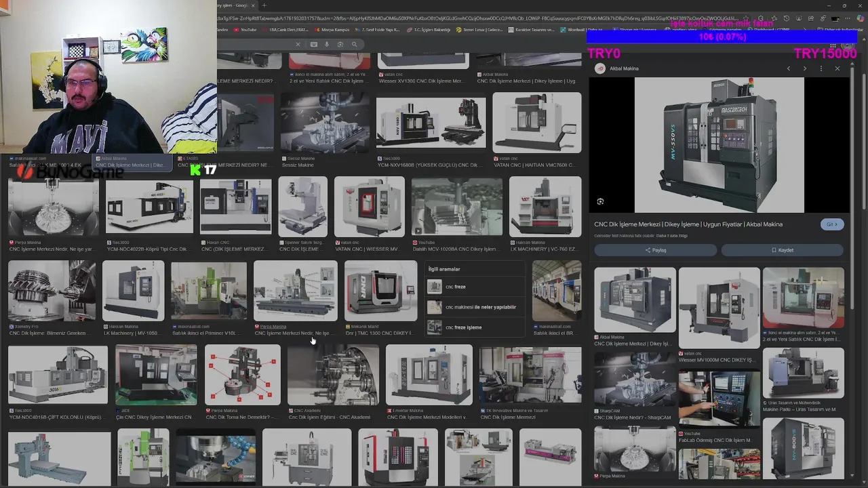Open the three-dot menu in preview panel
Viewport: 868px width, 488px height.
[821, 68]
